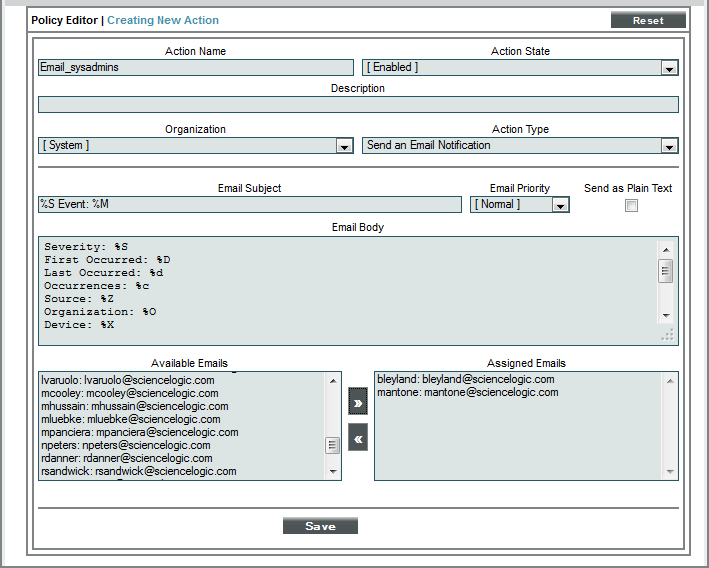Open the Action State dropdown
The height and width of the screenshot is (568, 709).
point(520,68)
